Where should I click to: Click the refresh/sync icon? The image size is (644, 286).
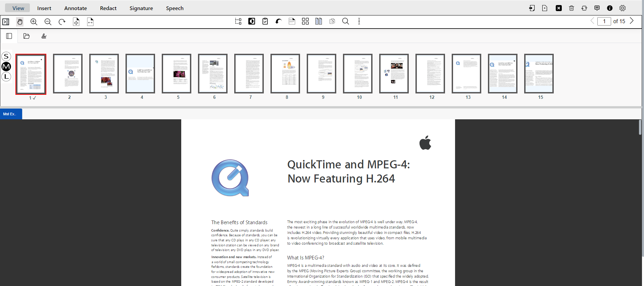tap(584, 8)
